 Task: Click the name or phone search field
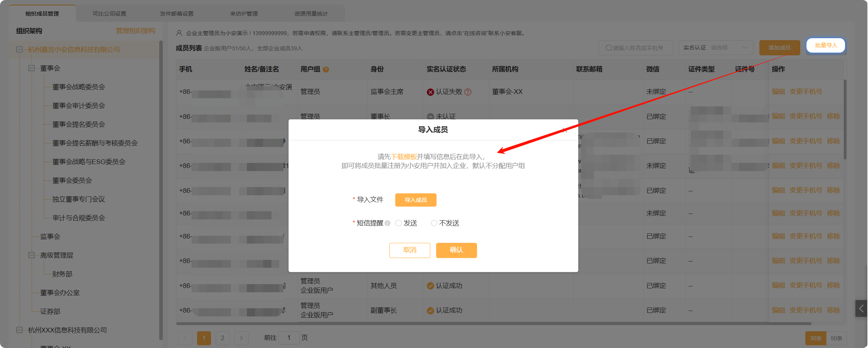coord(636,48)
